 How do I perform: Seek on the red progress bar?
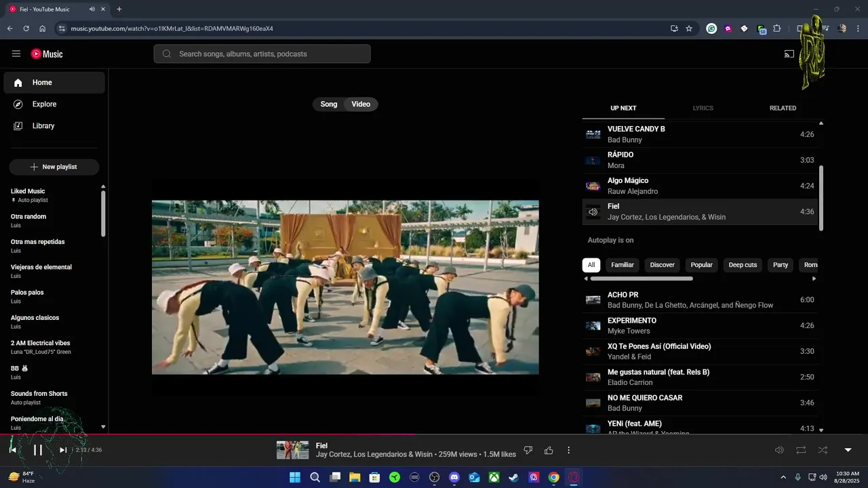pyautogui.click(x=209, y=434)
